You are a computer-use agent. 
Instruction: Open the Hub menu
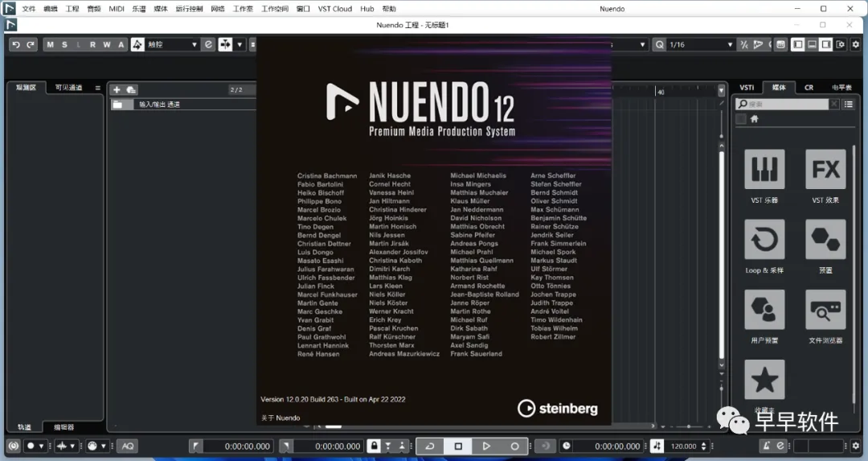(367, 9)
